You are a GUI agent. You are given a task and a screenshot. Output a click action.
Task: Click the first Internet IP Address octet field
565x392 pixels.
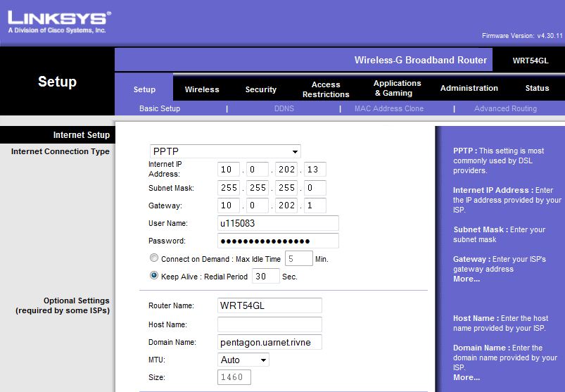(x=229, y=170)
